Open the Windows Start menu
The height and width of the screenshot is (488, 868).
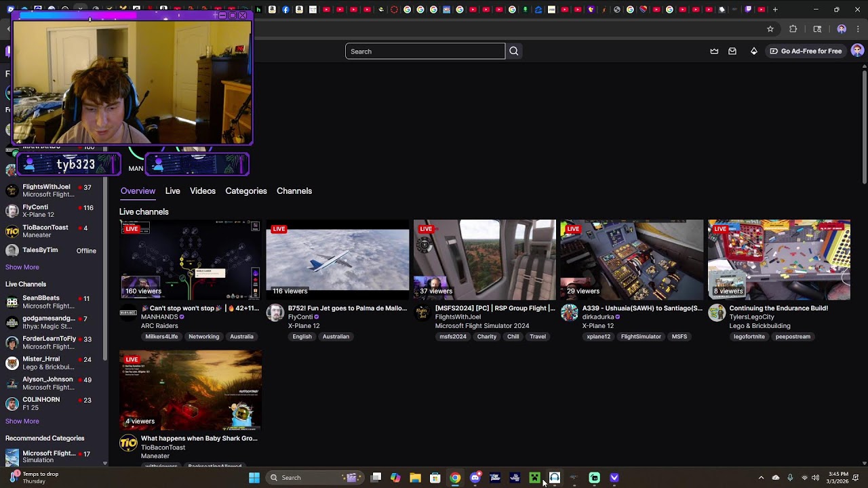click(x=254, y=478)
